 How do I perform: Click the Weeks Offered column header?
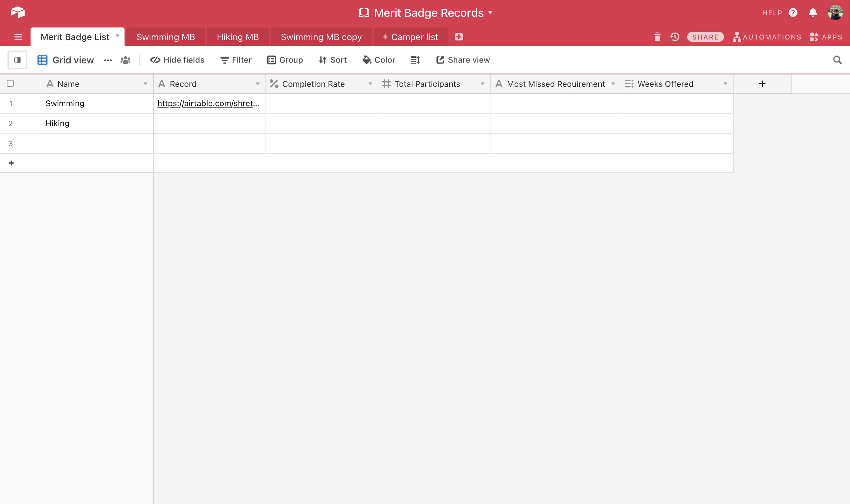click(x=677, y=84)
